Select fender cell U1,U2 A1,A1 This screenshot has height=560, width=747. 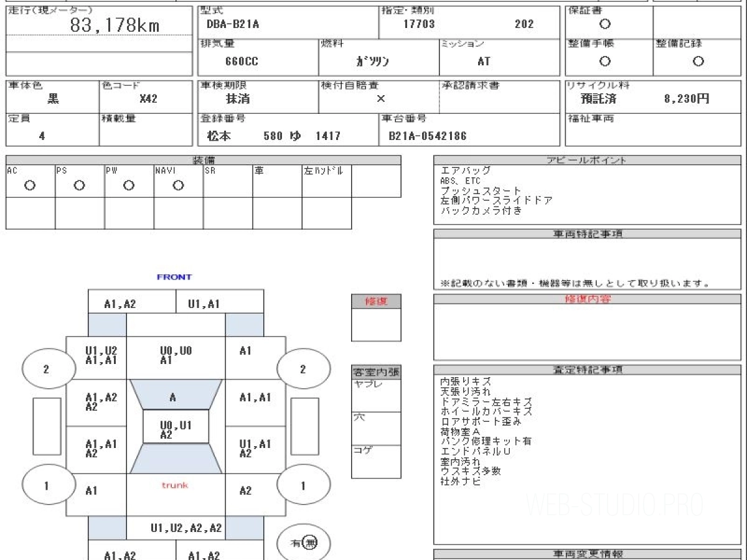pos(97,358)
